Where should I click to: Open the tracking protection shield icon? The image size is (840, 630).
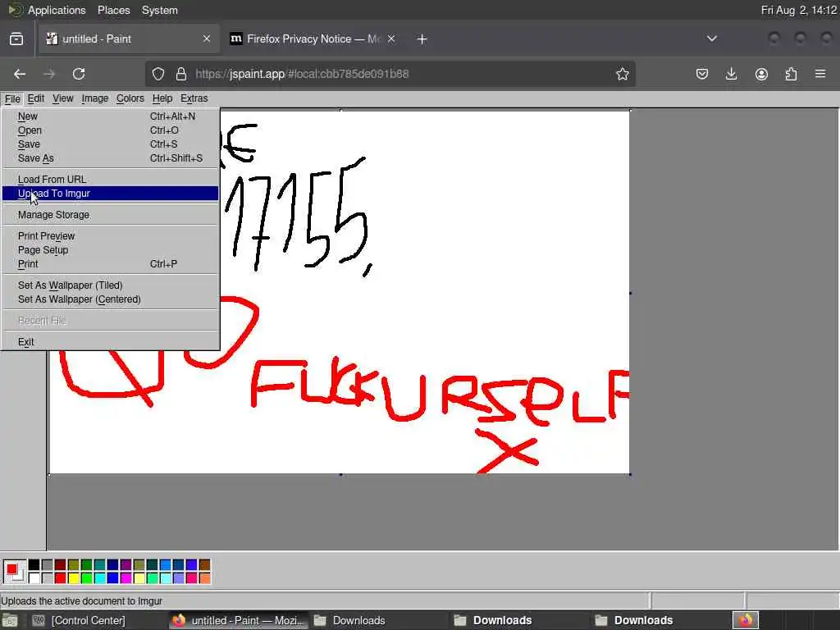click(158, 74)
